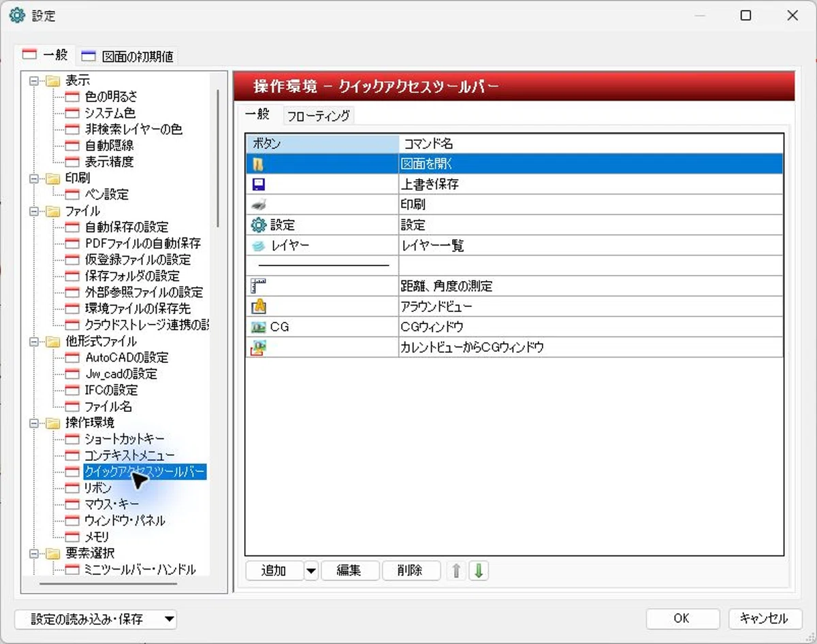Select the top-level 一般 tab

click(x=46, y=54)
